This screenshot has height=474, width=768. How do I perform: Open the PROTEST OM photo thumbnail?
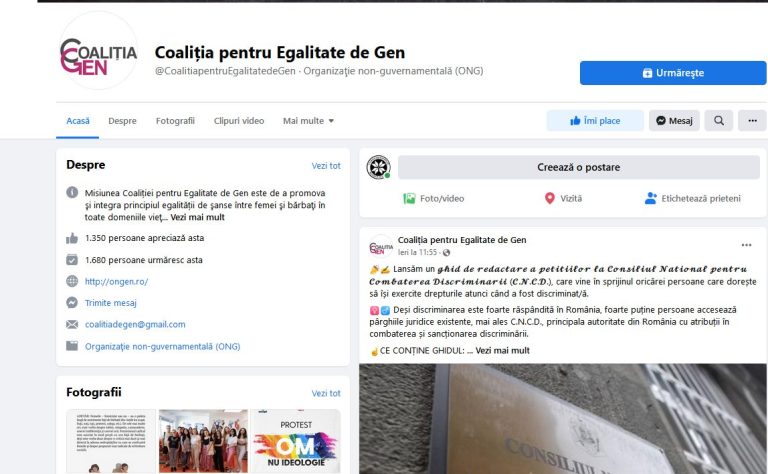pyautogui.click(x=296, y=441)
